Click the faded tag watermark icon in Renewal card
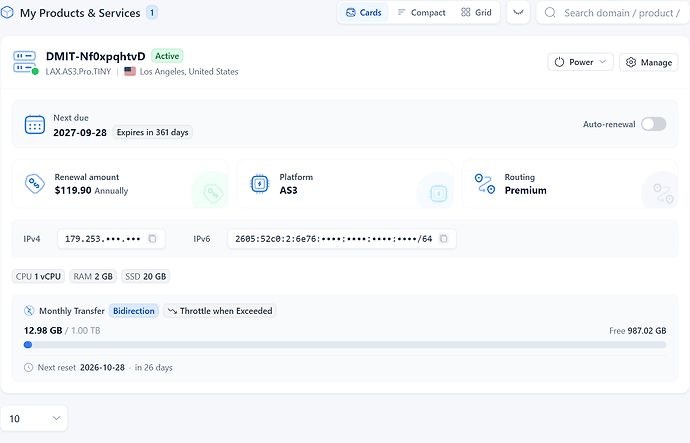The height and width of the screenshot is (443, 690). click(x=213, y=193)
